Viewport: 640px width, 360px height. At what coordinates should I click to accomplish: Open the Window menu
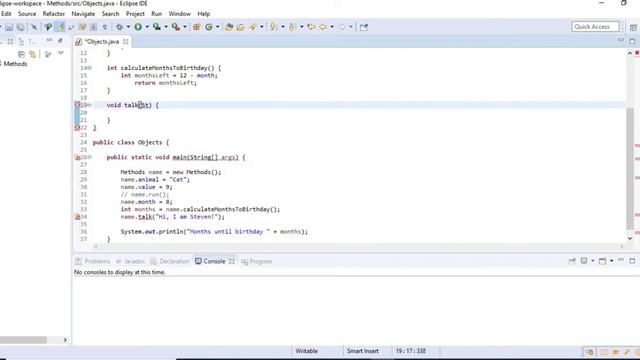tap(180, 13)
